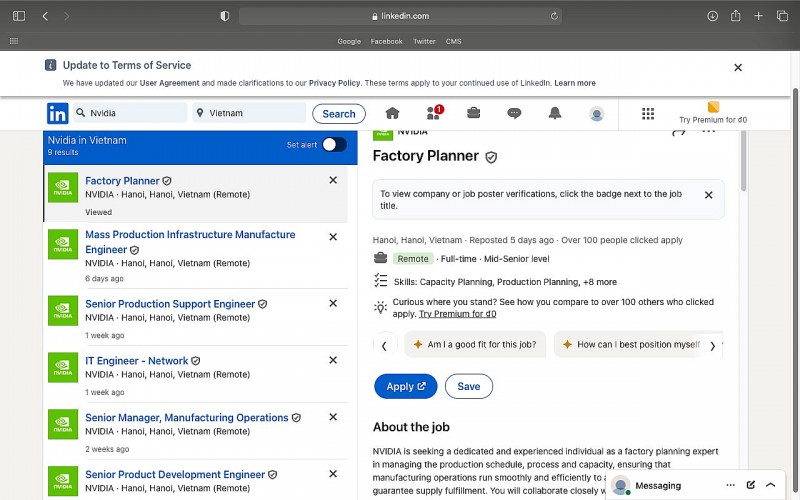Open the Notifications bell icon
The height and width of the screenshot is (500, 800).
(x=555, y=113)
